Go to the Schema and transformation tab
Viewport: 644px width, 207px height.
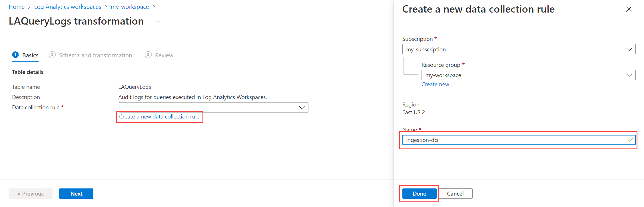[95, 55]
